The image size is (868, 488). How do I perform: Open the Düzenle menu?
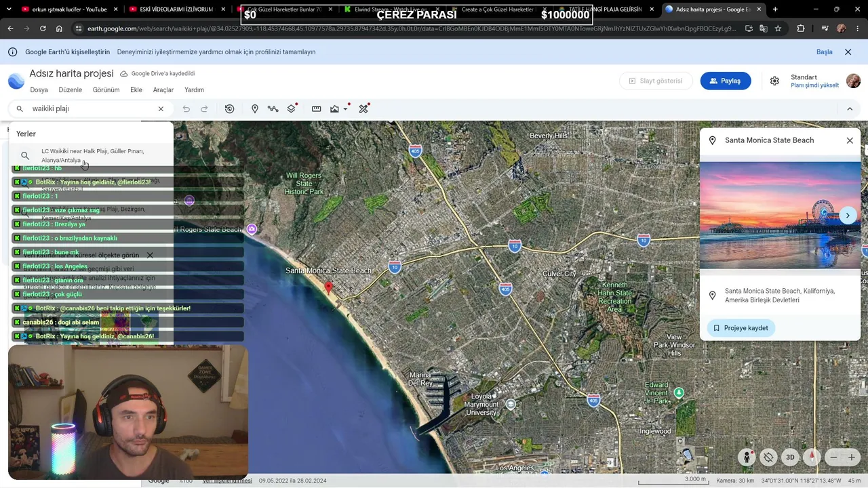[x=71, y=90]
